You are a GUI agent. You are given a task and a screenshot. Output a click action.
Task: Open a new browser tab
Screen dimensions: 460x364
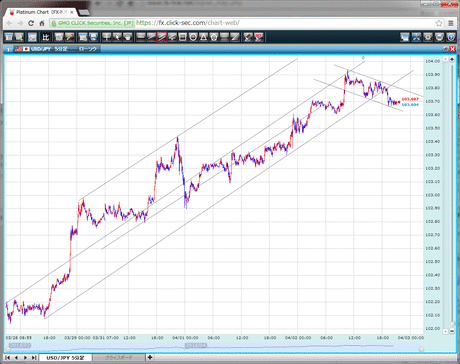84,13
